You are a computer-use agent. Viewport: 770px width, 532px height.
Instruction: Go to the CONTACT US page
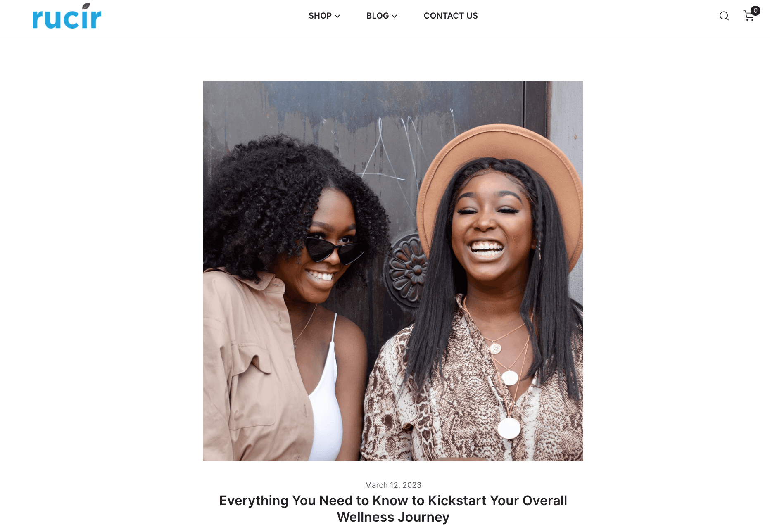[x=451, y=16]
